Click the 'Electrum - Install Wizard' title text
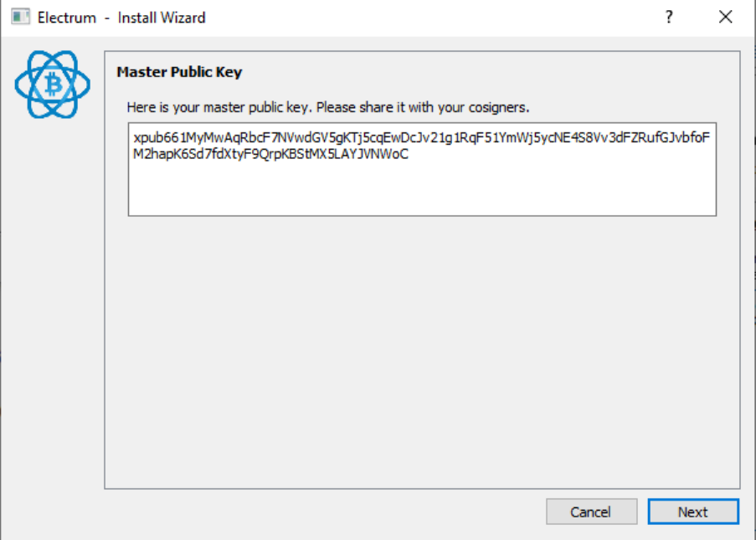 [121, 17]
